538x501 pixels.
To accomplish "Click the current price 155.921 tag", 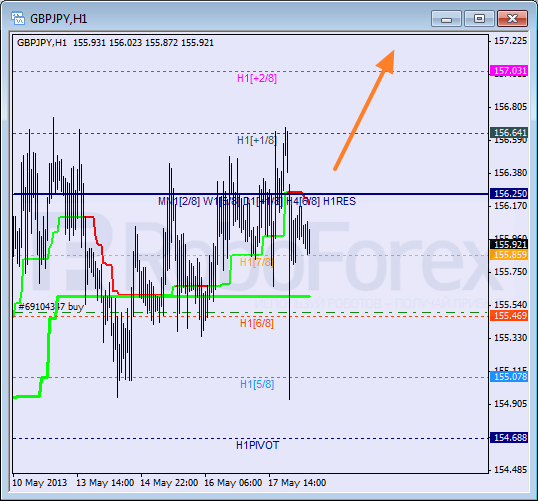I will coord(509,244).
